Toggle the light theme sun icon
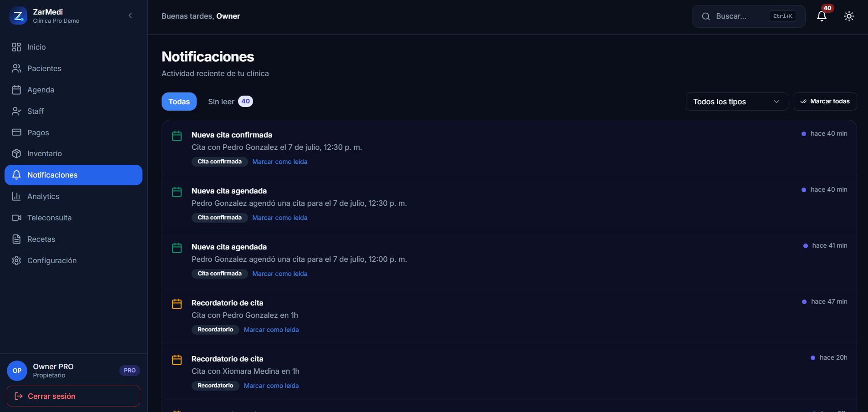This screenshot has height=412, width=868. (x=849, y=16)
